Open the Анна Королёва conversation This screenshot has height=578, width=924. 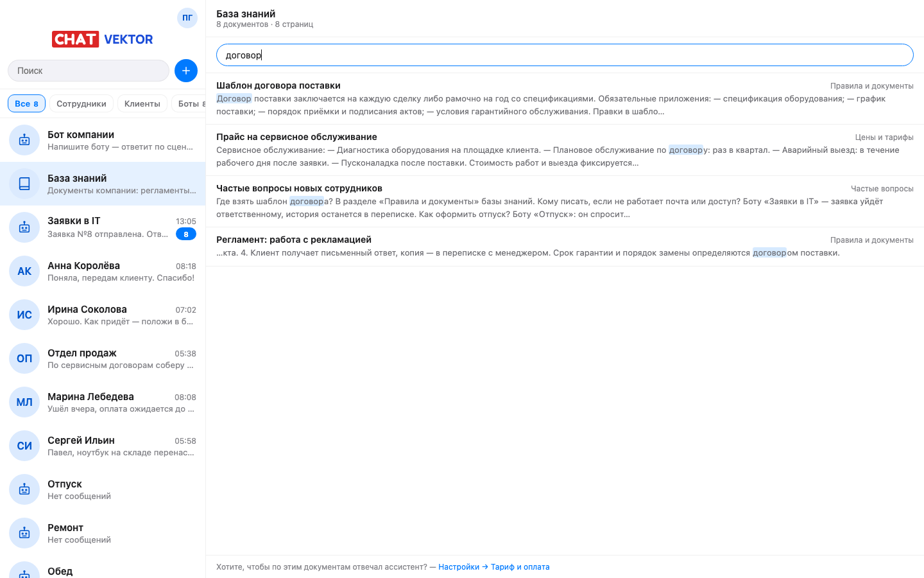pos(103,271)
